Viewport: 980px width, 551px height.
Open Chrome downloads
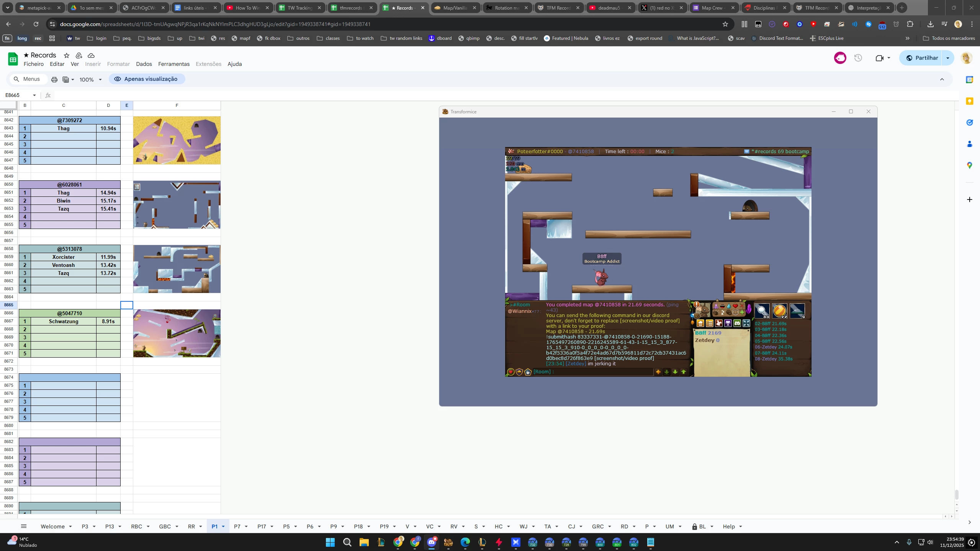coord(930,24)
